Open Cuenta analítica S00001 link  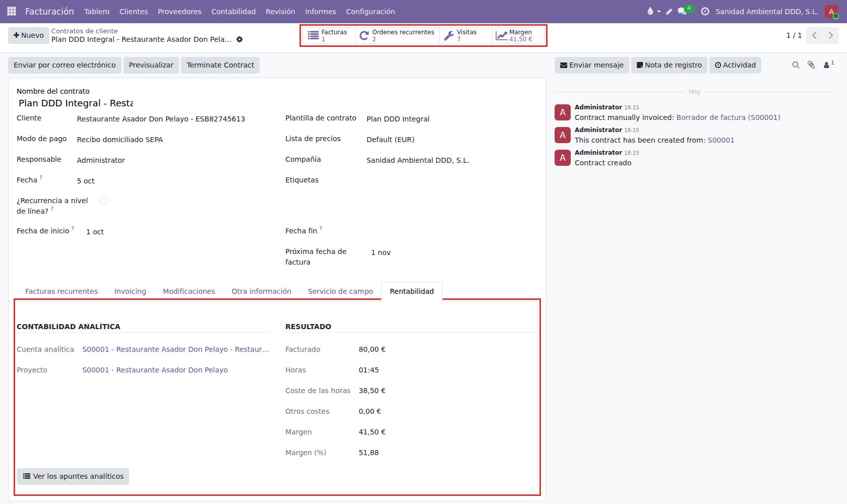[175, 349]
